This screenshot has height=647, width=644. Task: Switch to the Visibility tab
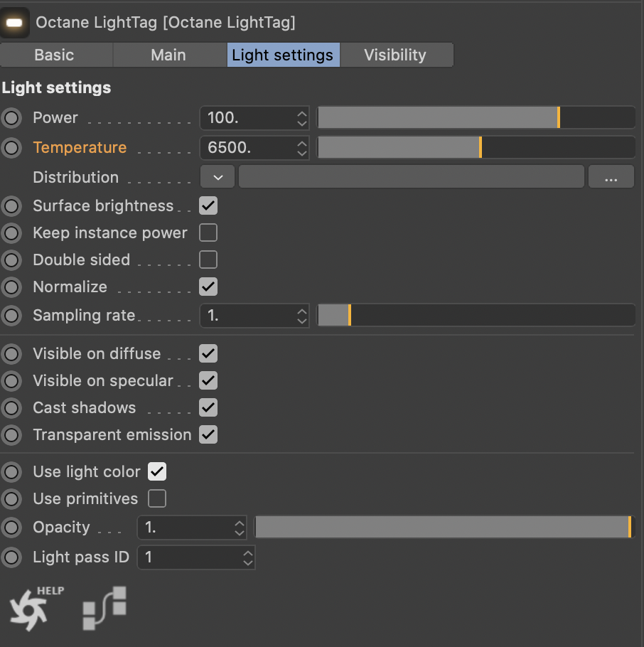coord(395,55)
